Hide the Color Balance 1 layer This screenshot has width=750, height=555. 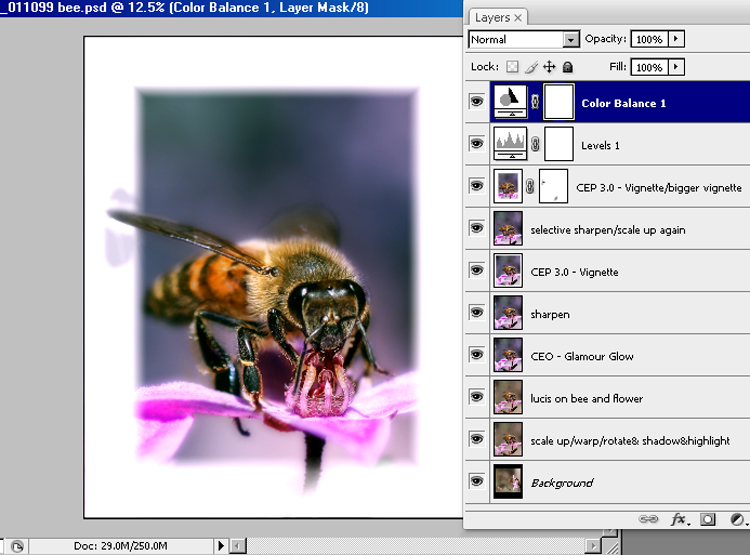click(x=476, y=103)
